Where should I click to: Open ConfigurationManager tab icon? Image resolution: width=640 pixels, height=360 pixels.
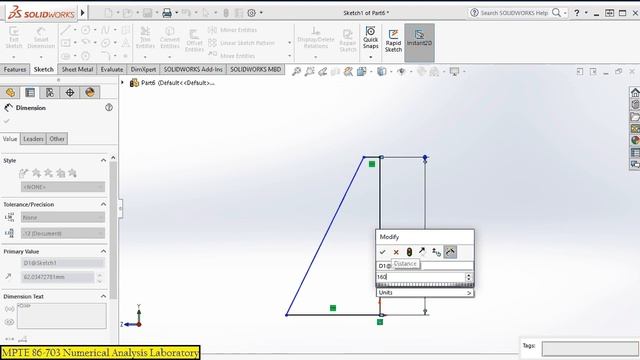tap(50, 93)
